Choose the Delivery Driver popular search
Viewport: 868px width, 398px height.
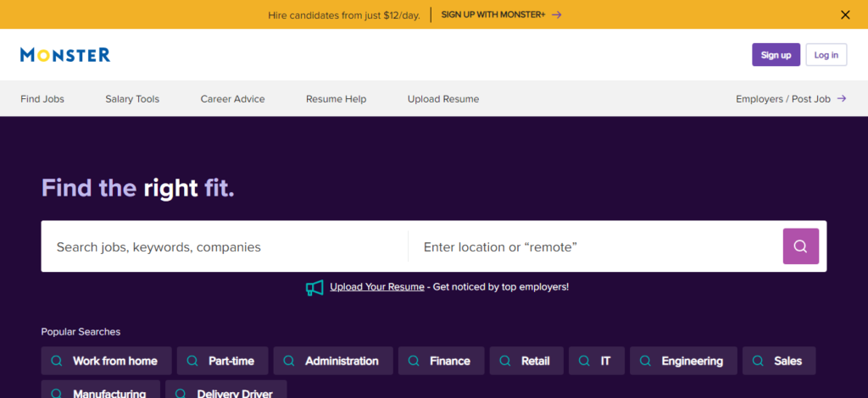226,390
